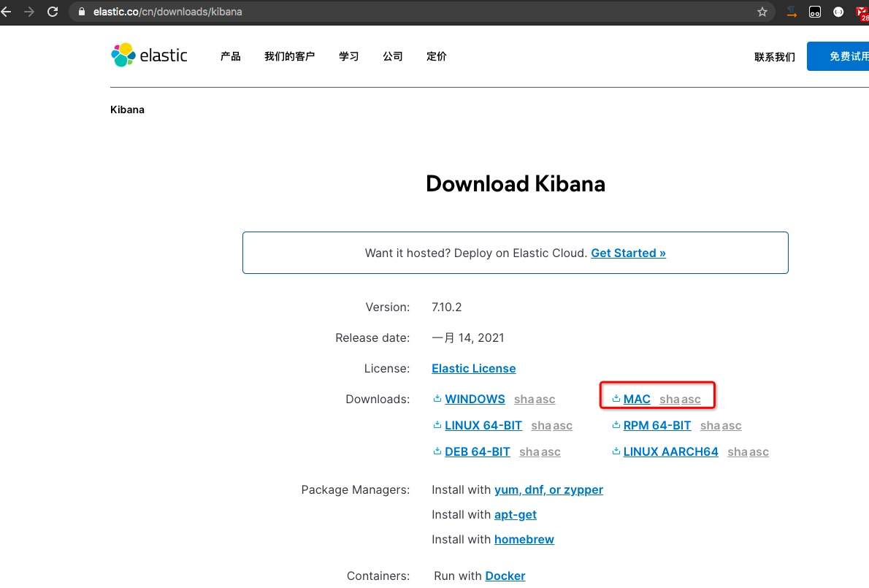
Task: Open asc link for MAC
Action: pyautogui.click(x=691, y=399)
